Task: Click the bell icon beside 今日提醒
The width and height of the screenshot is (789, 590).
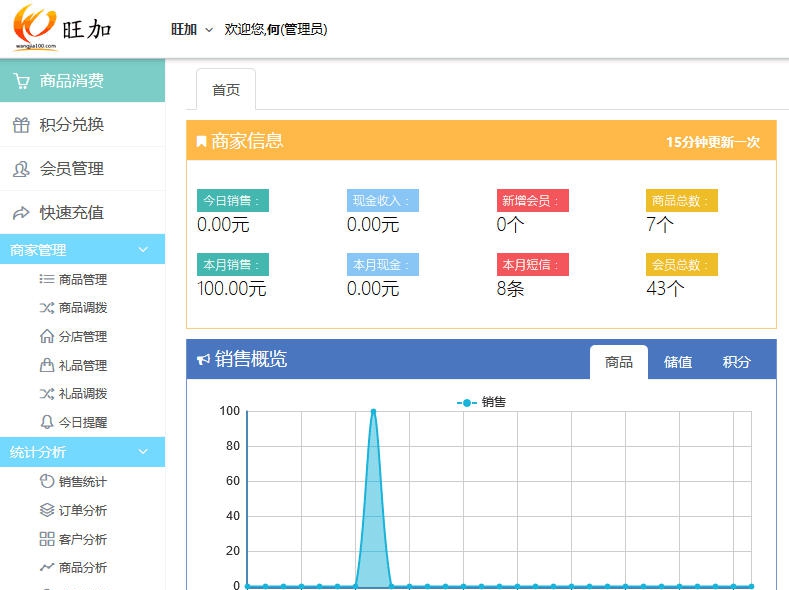Action: pos(46,422)
